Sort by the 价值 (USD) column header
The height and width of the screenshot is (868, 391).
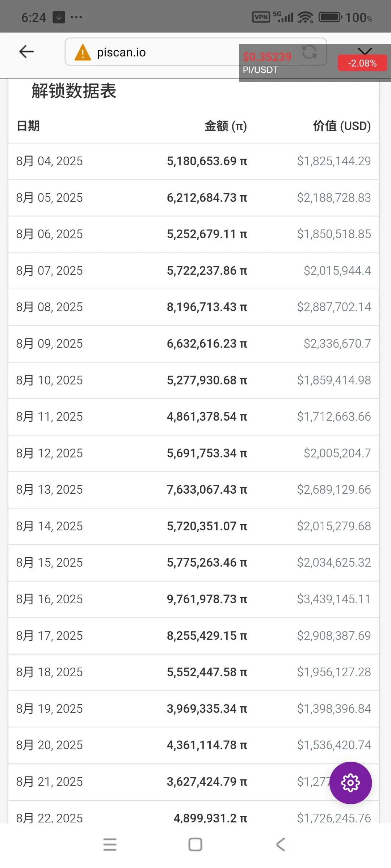[342, 126]
